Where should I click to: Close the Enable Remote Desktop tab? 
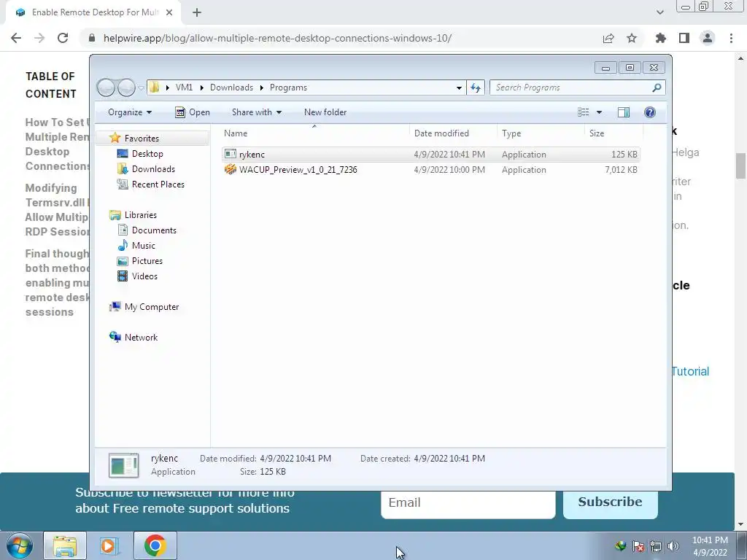point(169,12)
